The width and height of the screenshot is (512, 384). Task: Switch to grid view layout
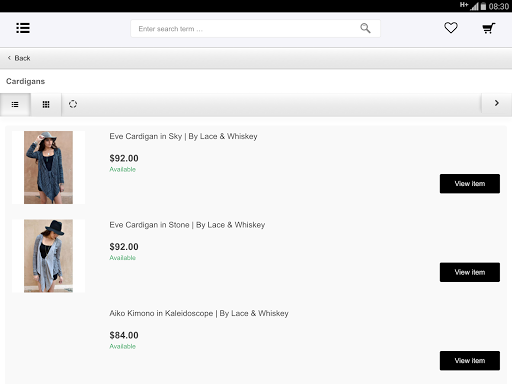click(46, 105)
